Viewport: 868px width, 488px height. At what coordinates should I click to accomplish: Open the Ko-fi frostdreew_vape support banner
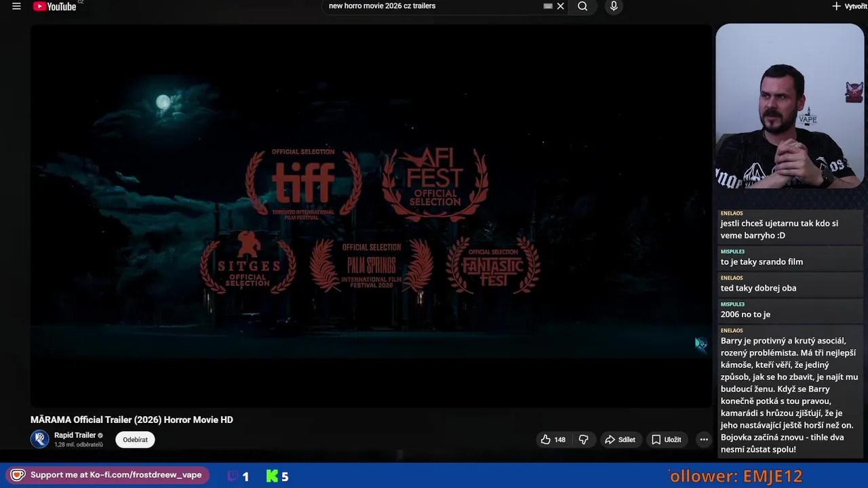pyautogui.click(x=108, y=475)
